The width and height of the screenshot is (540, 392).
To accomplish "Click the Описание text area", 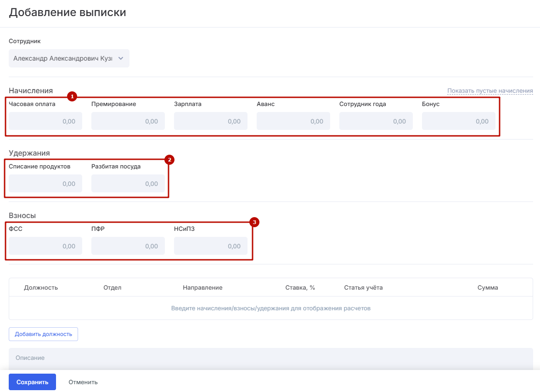I will point(271,358).
